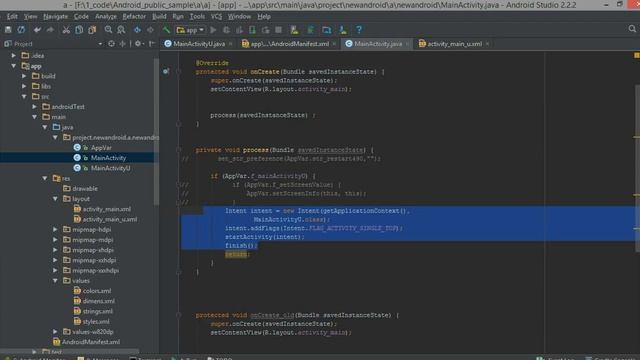Navigate Forward with the arrow icon
640x360 pixels.
click(150, 29)
